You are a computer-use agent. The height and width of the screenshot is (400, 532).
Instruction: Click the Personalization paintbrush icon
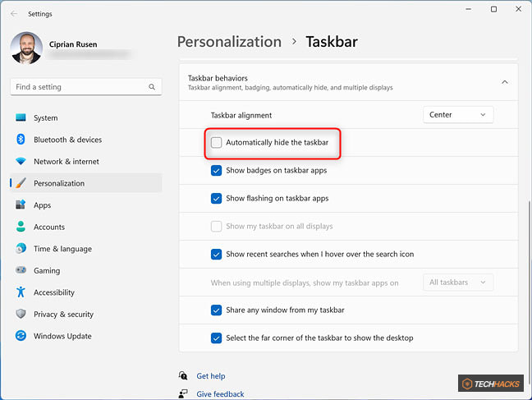pos(21,183)
